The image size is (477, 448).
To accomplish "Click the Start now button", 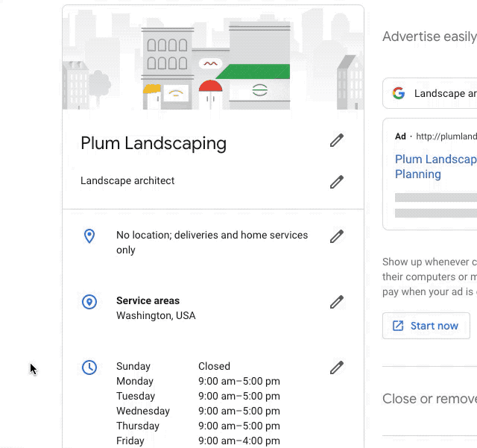I will [x=426, y=326].
